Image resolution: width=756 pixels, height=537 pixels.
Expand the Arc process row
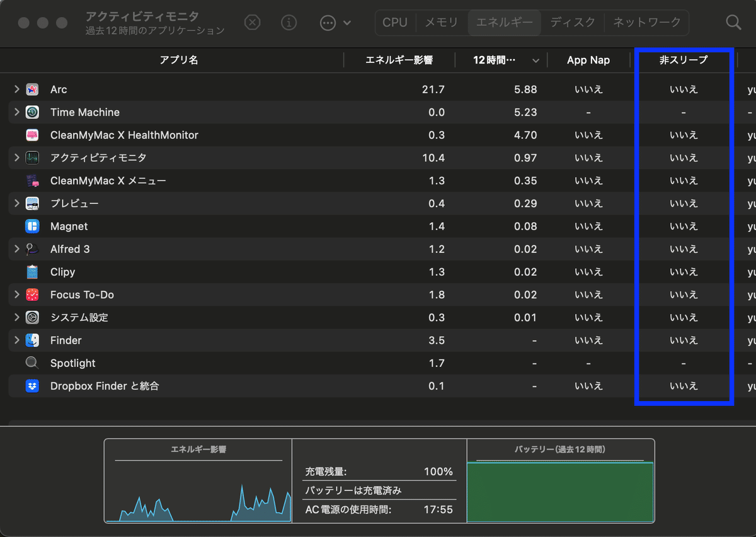[16, 89]
